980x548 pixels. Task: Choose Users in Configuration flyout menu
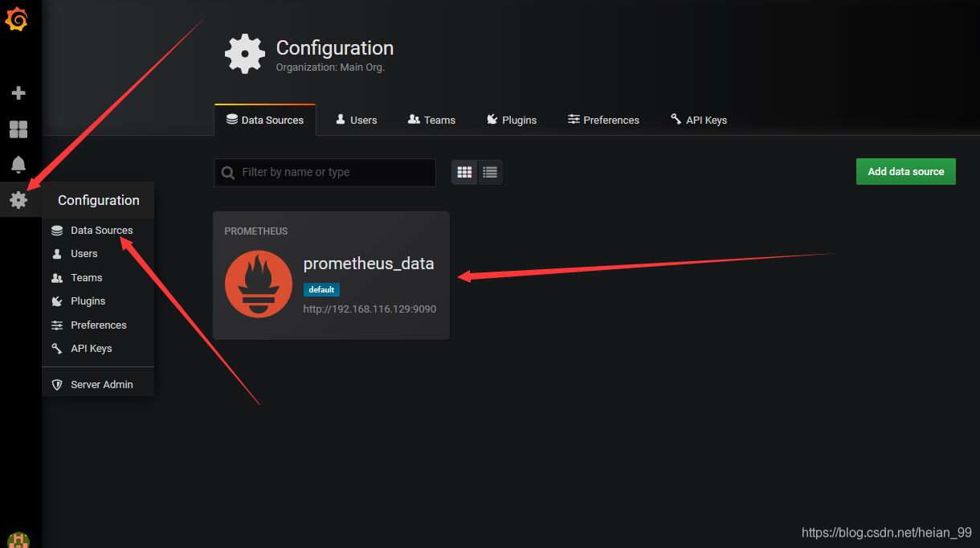[x=98, y=254]
